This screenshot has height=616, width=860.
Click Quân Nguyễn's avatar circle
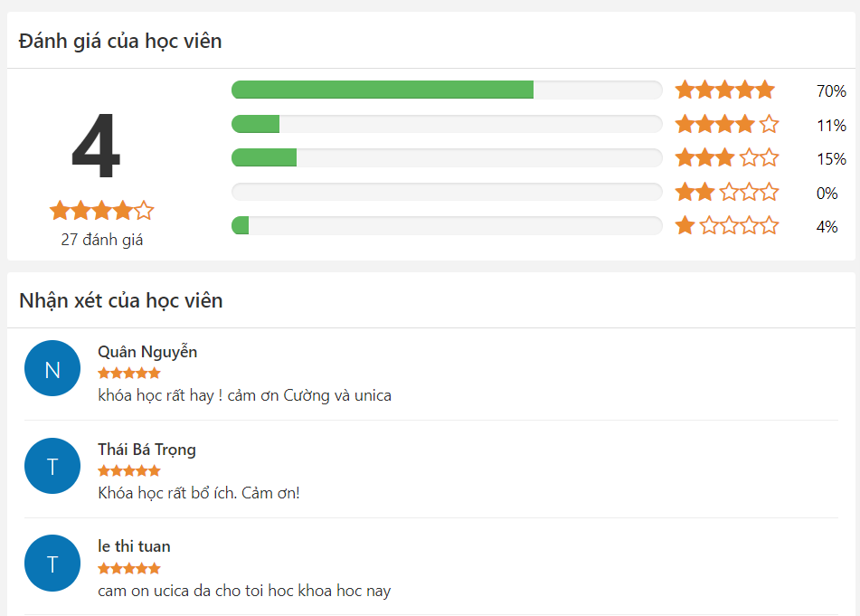point(52,368)
